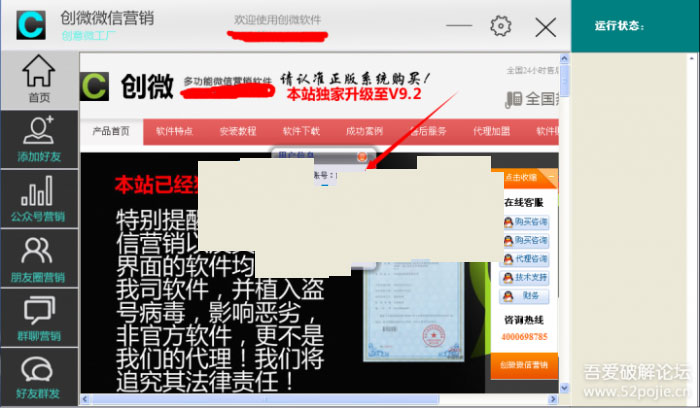This screenshot has height=408, width=700.
Task: Open settings gear icon in title bar
Action: coord(500,26)
